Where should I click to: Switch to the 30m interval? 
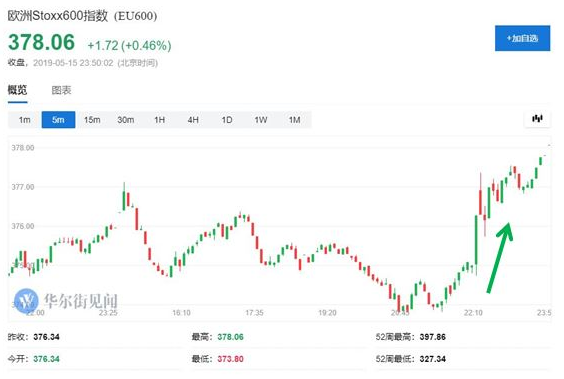[x=126, y=120]
